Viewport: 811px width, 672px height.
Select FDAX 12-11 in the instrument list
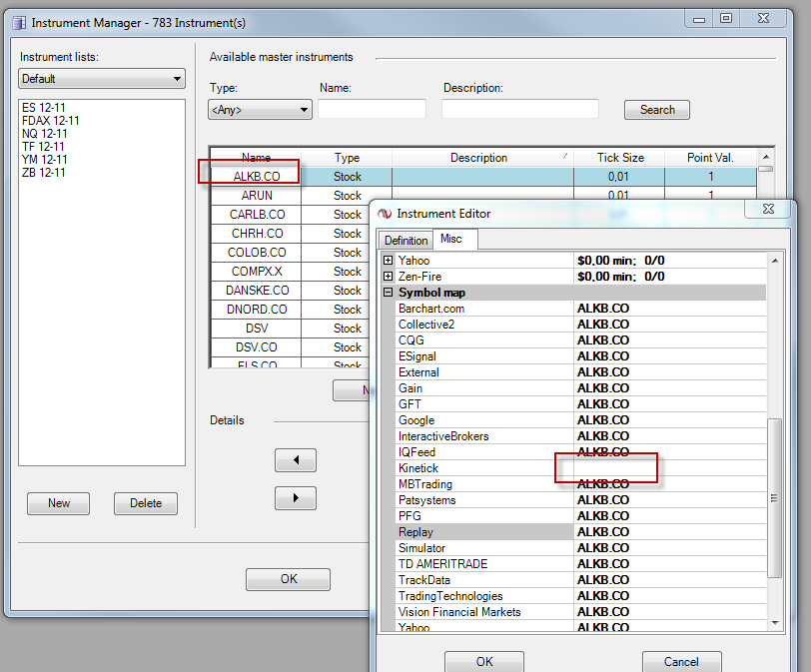pyautogui.click(x=51, y=121)
